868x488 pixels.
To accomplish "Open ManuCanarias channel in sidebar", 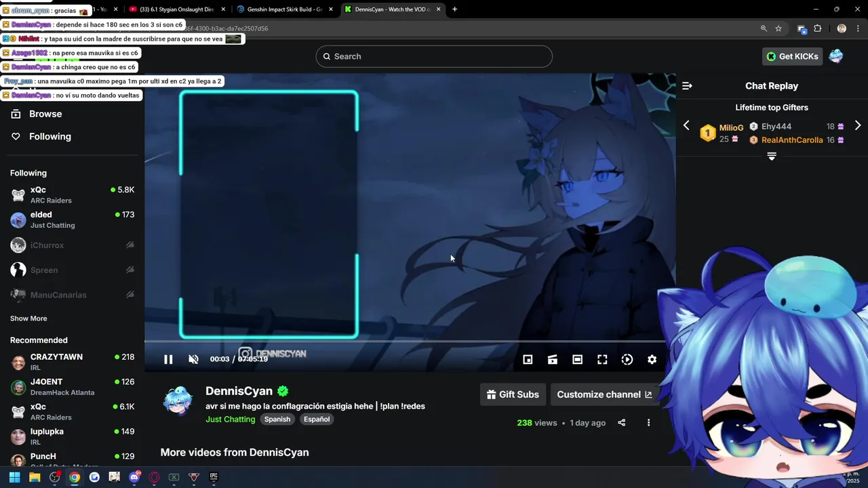I will [72, 295].
